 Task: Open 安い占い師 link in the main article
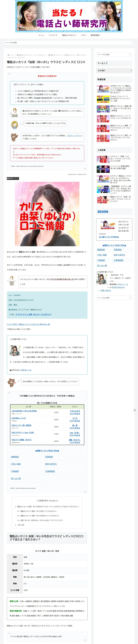coord(16,478)
